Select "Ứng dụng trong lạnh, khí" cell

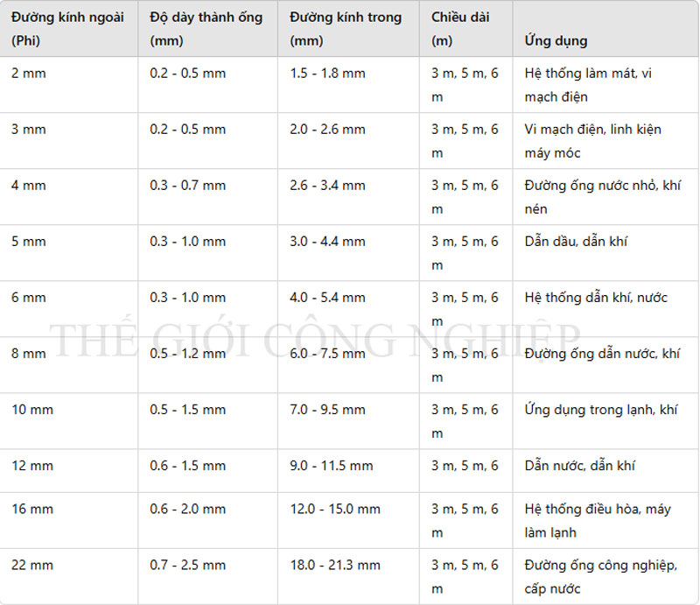(601, 410)
